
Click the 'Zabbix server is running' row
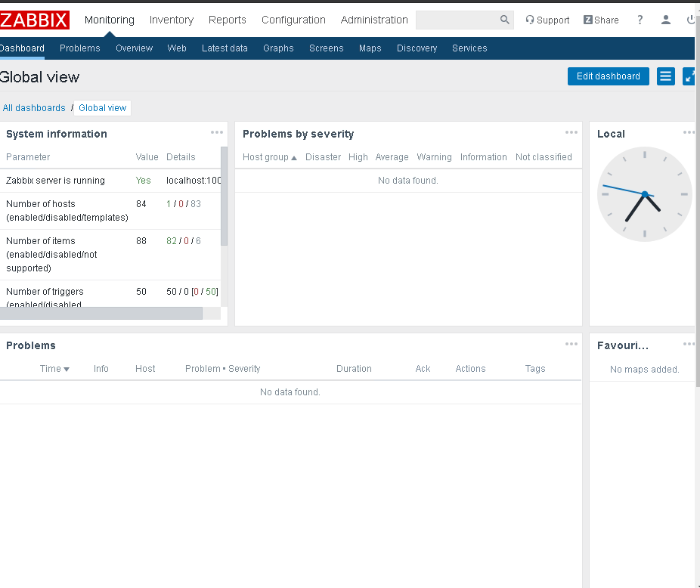110,181
